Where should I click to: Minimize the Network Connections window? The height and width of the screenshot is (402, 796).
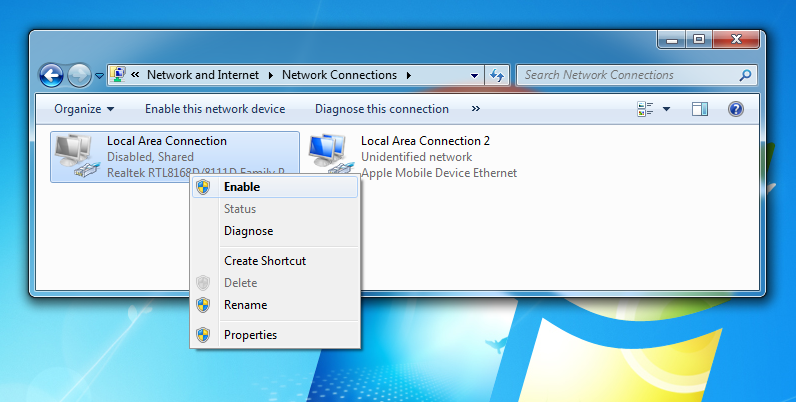[672, 40]
